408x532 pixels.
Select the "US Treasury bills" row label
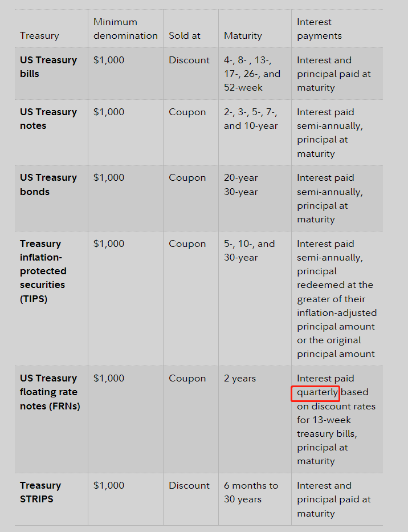coord(48,67)
